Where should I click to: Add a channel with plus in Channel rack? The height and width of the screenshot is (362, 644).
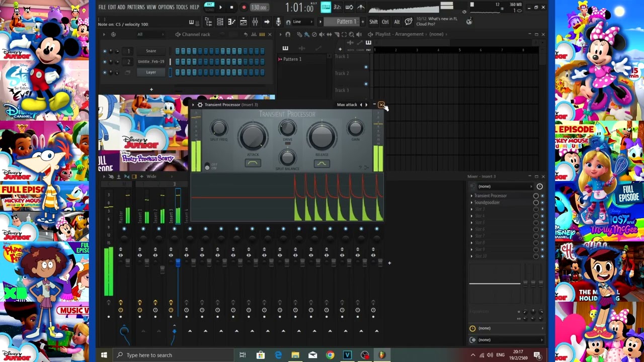pyautogui.click(x=151, y=89)
